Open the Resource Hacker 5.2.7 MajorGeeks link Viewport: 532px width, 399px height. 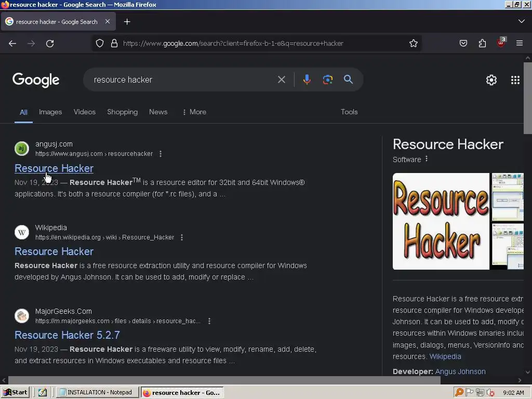(x=67, y=335)
